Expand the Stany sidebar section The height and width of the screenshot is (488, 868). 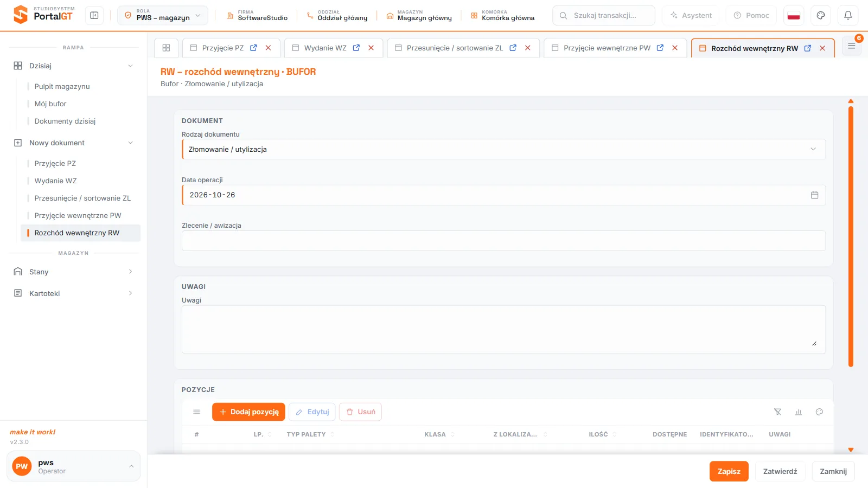tap(73, 272)
